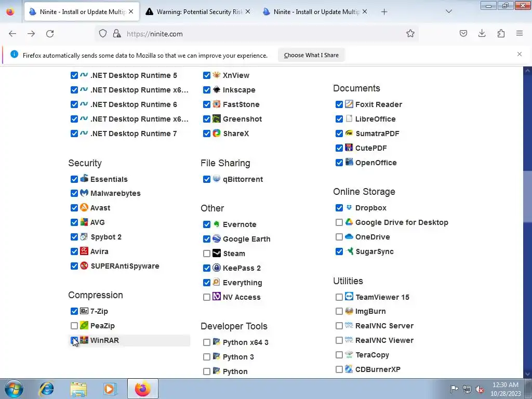Screen dimensions: 532x399
Task: Click the Google Drive for Desktop icon
Action: pos(349,222)
